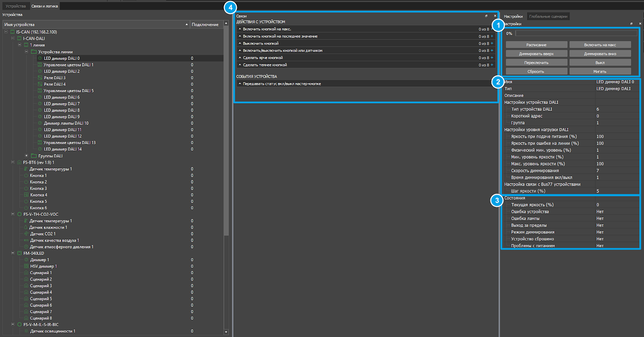Viewport: 644px width, 337px height.
Task: Click the LED диммер DALI 0 device icon
Action: click(x=40, y=58)
